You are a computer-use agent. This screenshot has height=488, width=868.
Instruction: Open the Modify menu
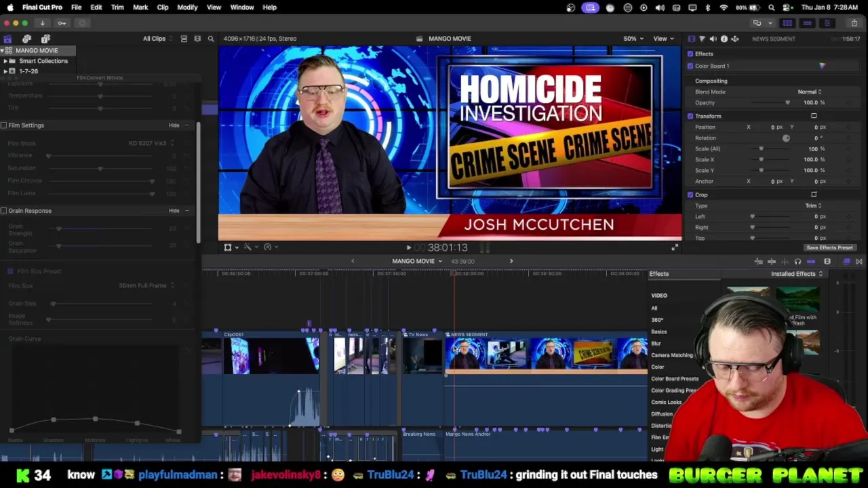point(187,7)
